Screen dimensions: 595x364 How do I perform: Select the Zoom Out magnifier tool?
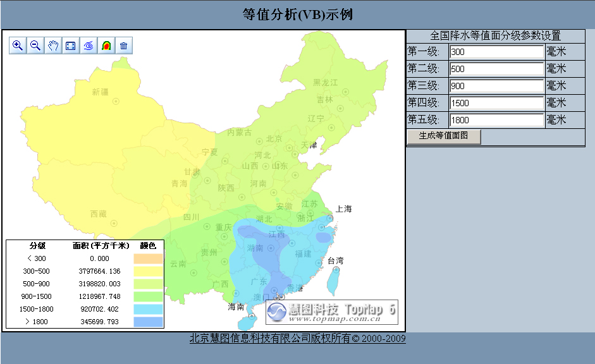(35, 45)
